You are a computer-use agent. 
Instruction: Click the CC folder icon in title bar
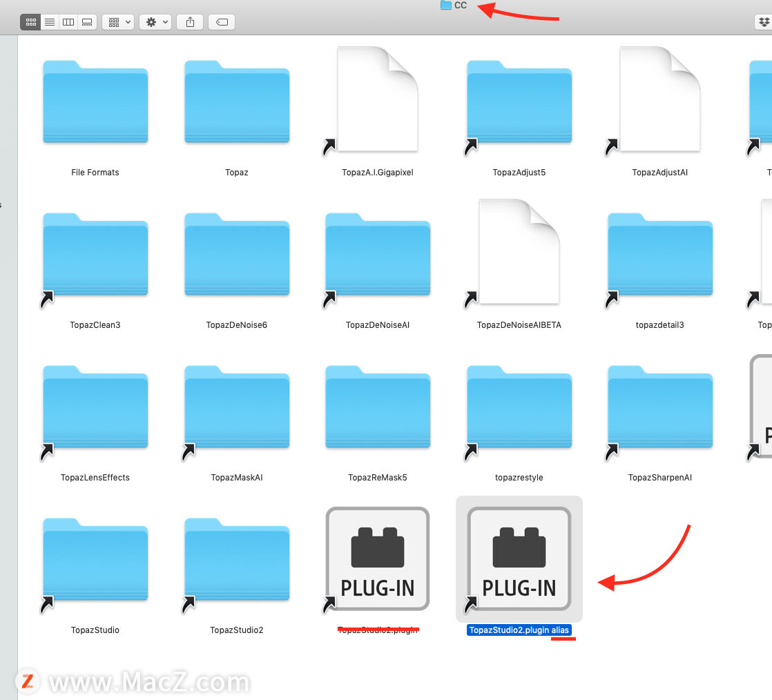click(445, 6)
